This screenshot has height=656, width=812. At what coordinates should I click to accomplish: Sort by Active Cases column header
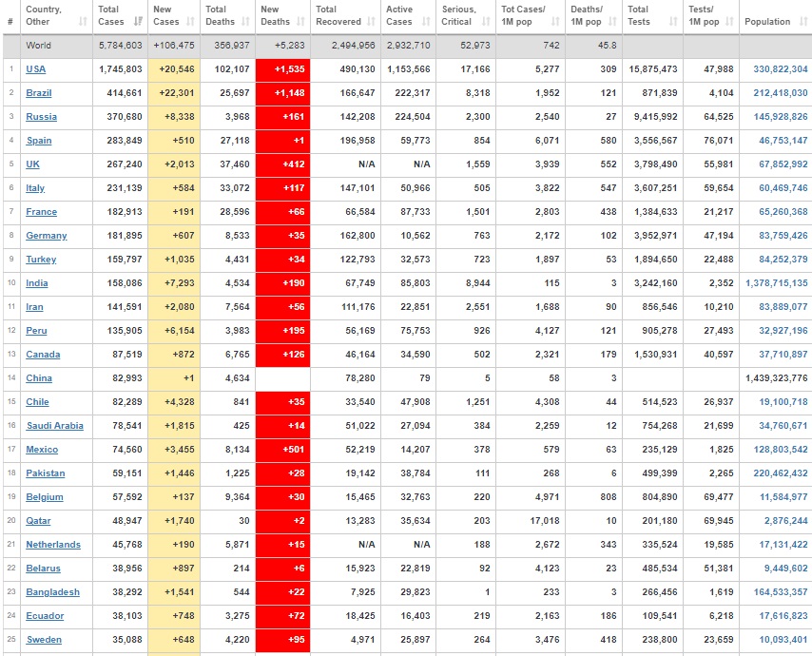(x=399, y=15)
